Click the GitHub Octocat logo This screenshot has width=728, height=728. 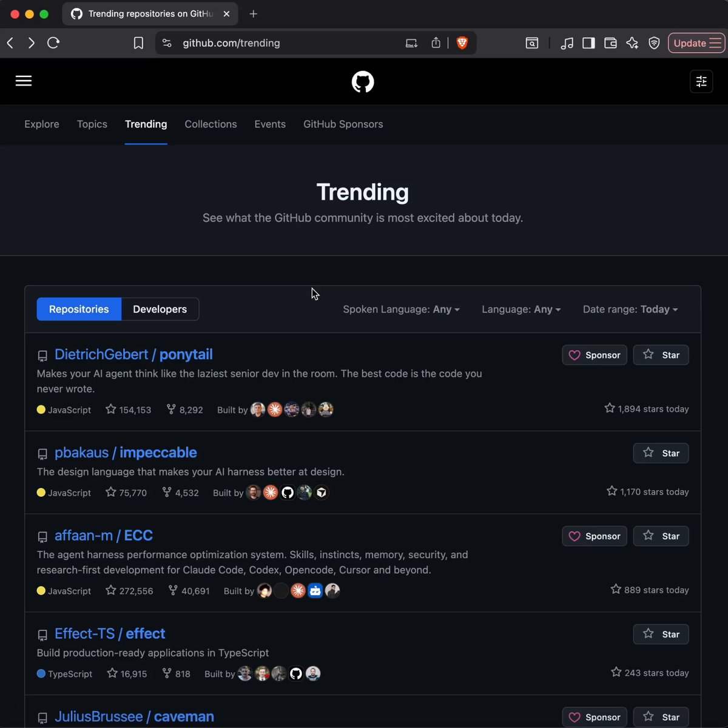coord(363,82)
